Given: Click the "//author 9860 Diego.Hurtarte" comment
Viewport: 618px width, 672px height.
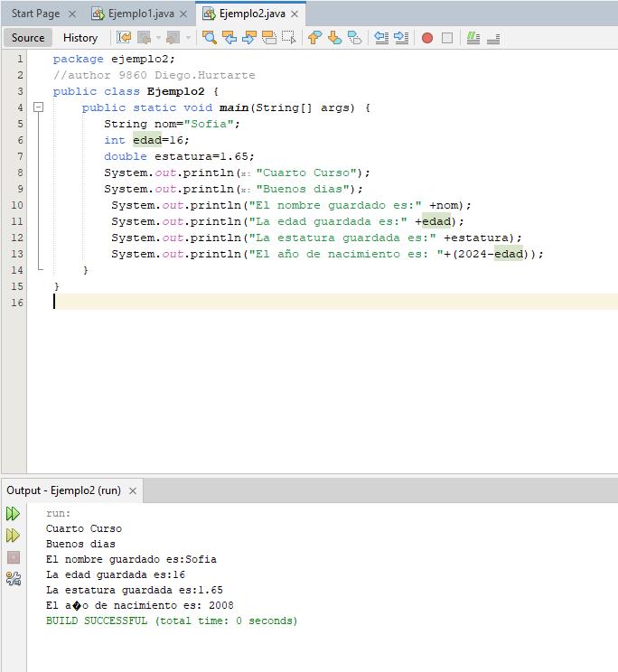Looking at the screenshot, I should tap(154, 75).
